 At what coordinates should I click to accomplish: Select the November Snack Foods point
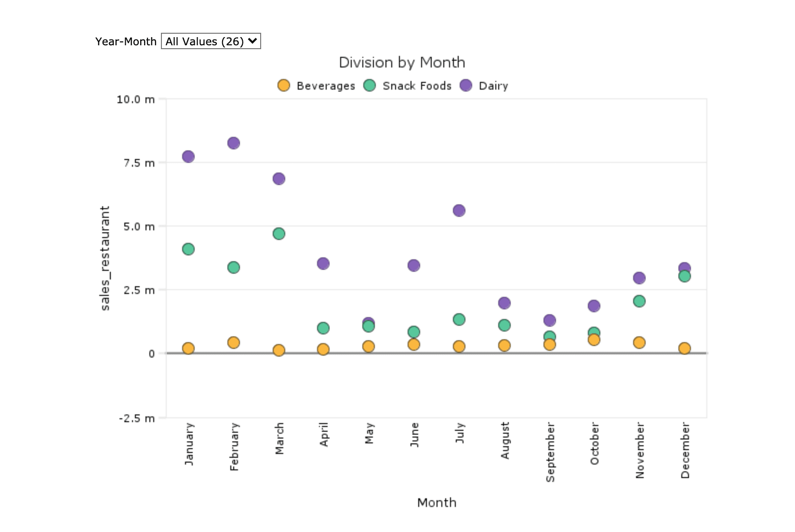pyautogui.click(x=639, y=301)
